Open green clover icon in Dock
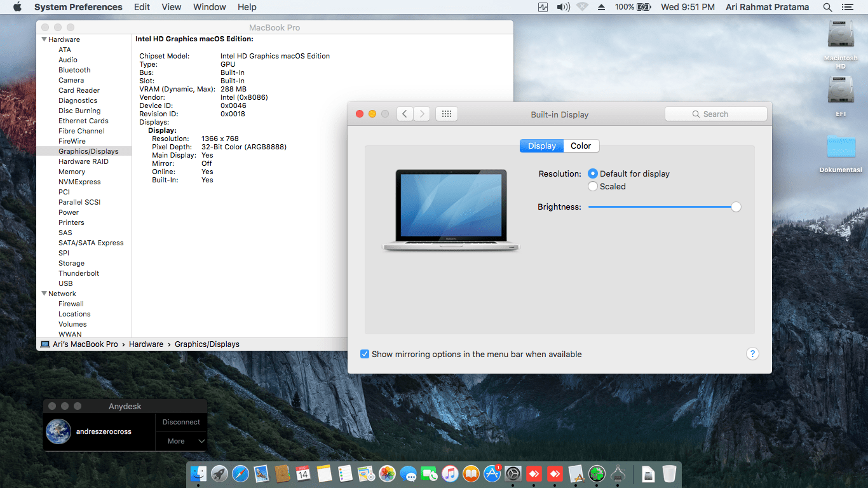Viewport: 868px width, 488px height. click(597, 473)
